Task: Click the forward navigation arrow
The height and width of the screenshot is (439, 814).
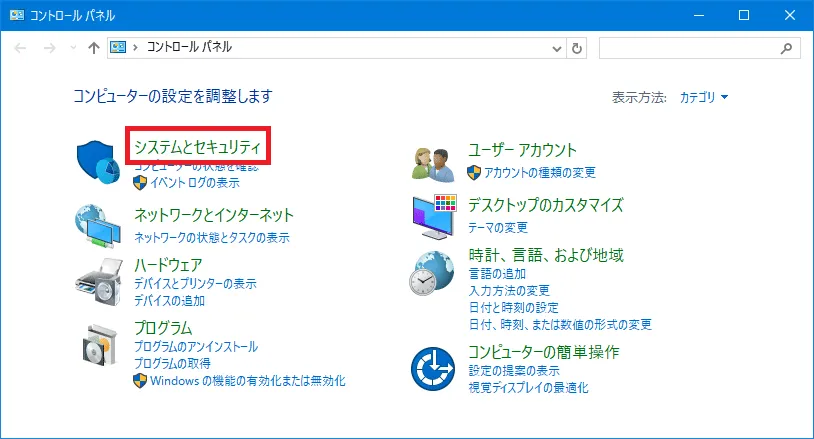Action: (x=49, y=48)
